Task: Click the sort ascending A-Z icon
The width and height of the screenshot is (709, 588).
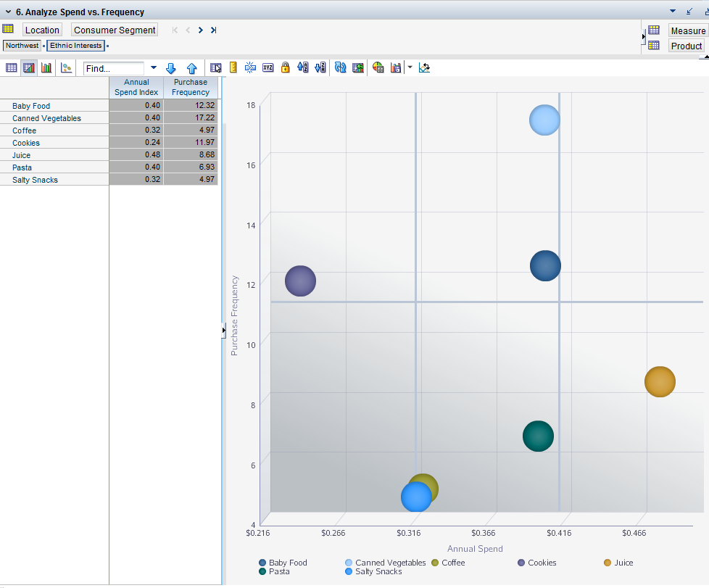Action: [303, 67]
